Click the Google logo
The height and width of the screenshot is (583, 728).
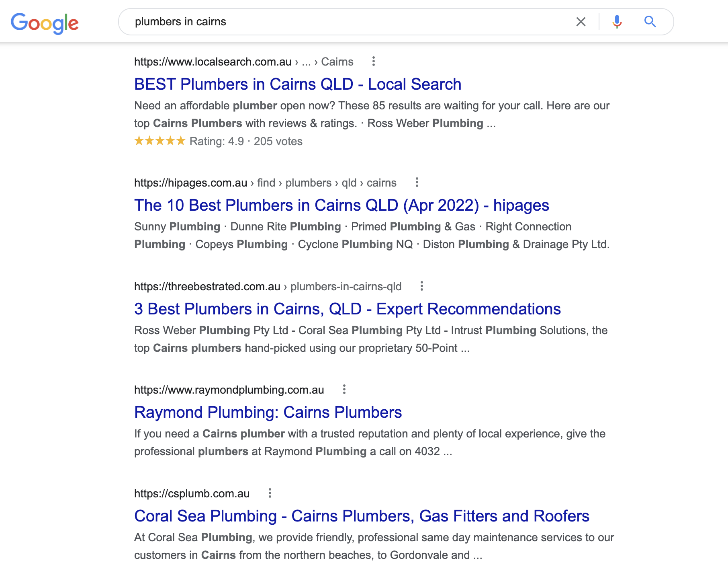click(45, 23)
